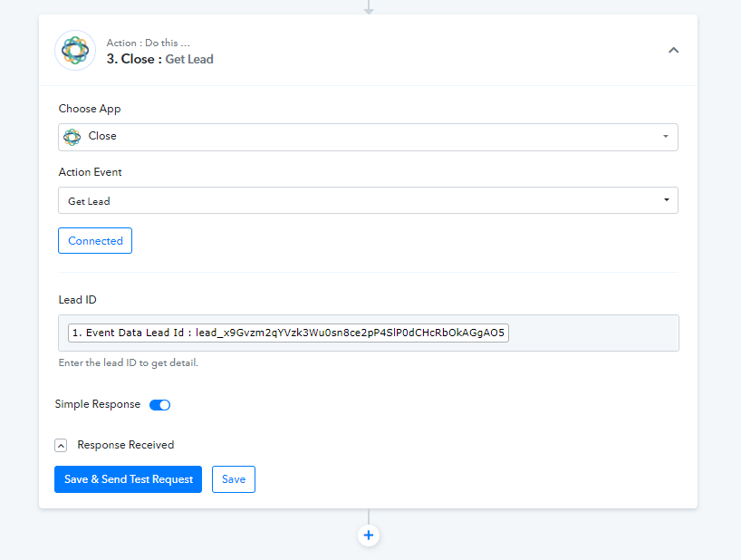Screen dimensions: 741x560
Task: Click the small Close icon in Choose App field
Action: 72,137
